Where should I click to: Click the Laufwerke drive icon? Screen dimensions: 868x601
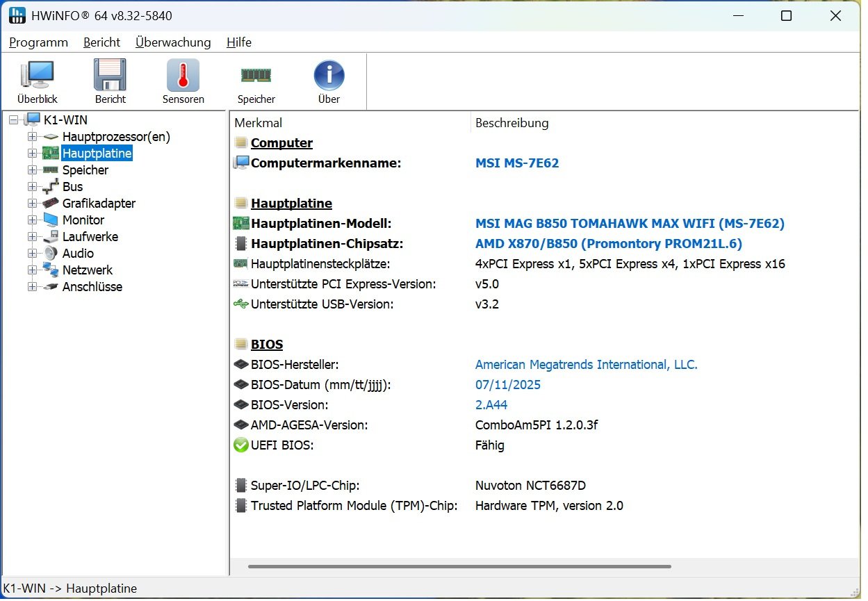coord(50,237)
